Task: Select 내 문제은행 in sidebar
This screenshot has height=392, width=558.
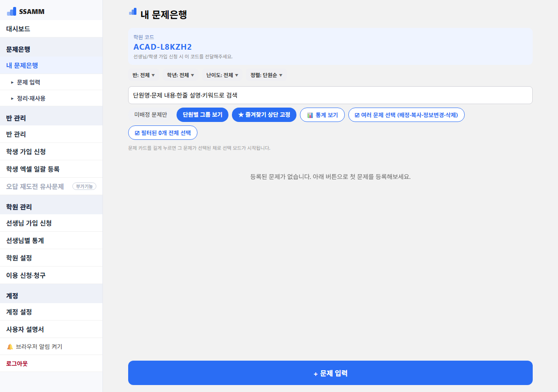Action: point(51,65)
